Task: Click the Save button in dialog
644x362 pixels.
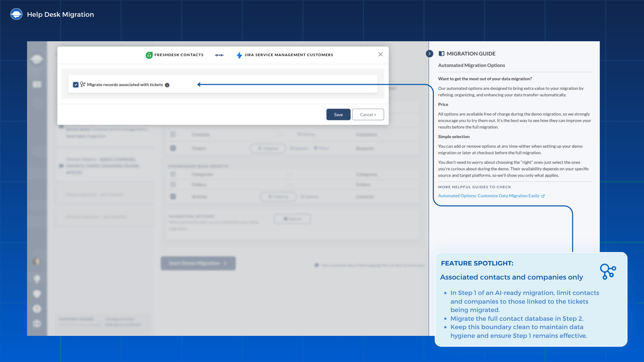Action: click(338, 115)
